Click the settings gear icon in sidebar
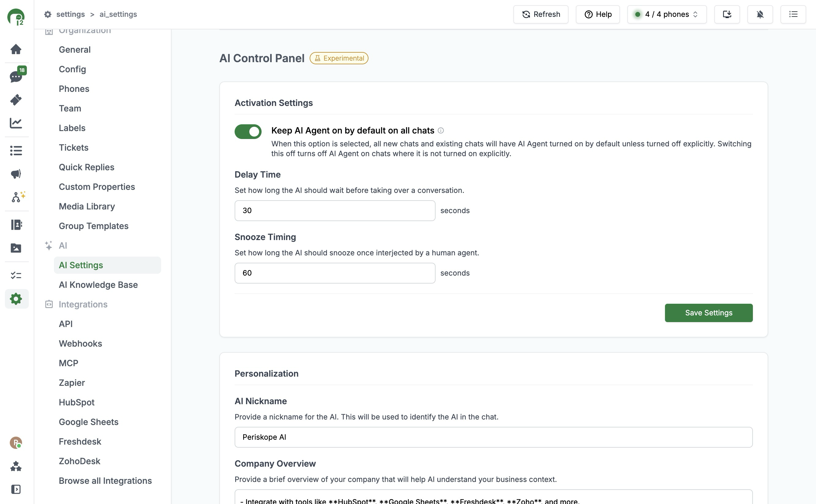 tap(16, 299)
